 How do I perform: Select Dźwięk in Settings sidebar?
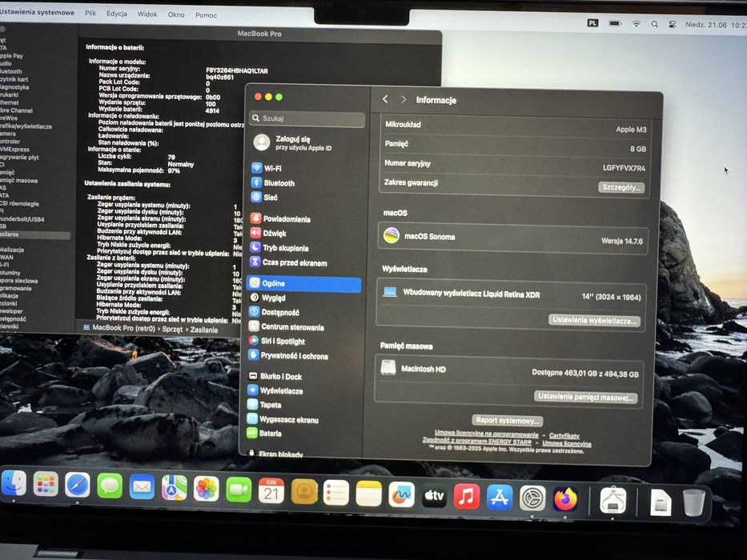pyautogui.click(x=305, y=234)
